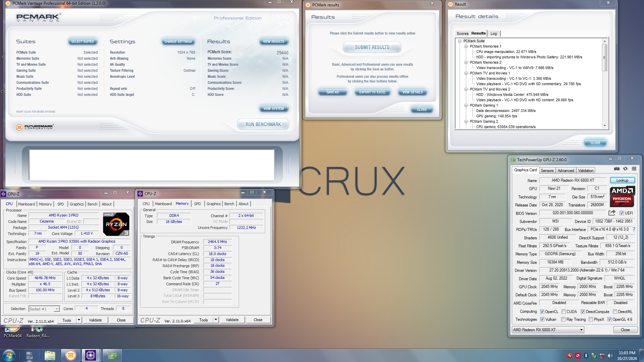The width and height of the screenshot is (644, 362).
Task: Click the AMD Radeon software tray icon
Action: 578,356
